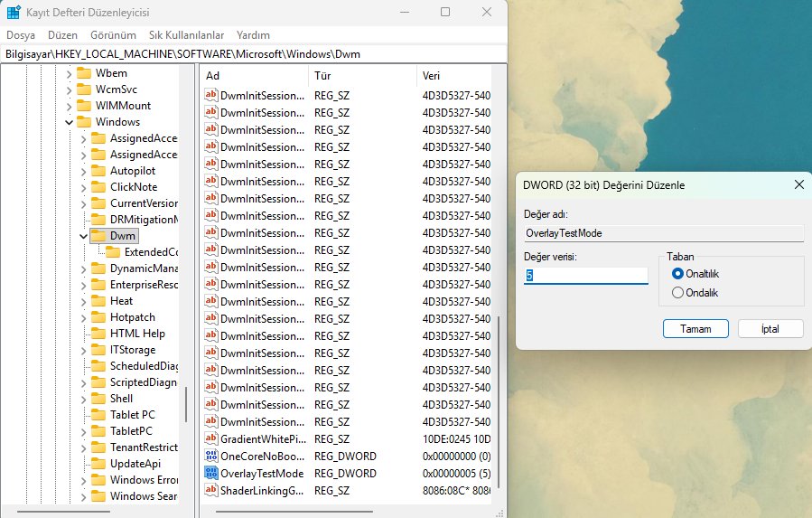This screenshot has width=812, height=518.
Task: Click the GradientWhitePi string value icon
Action: [x=210, y=438]
